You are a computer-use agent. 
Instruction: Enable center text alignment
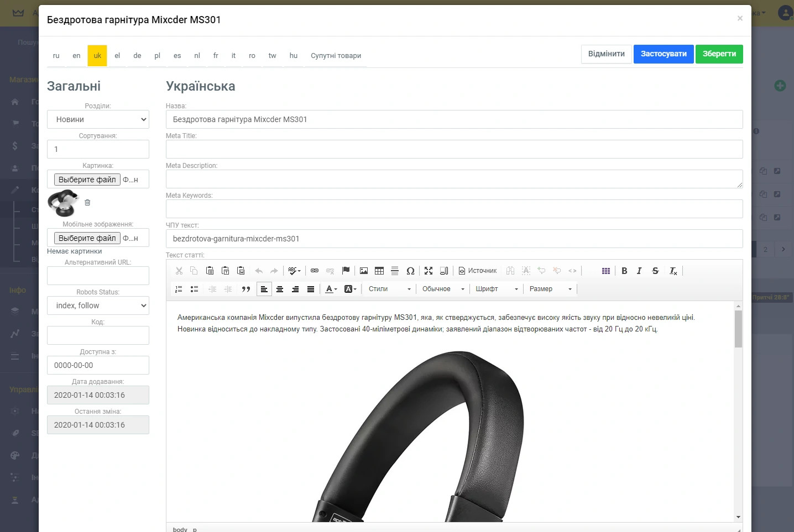pyautogui.click(x=280, y=289)
